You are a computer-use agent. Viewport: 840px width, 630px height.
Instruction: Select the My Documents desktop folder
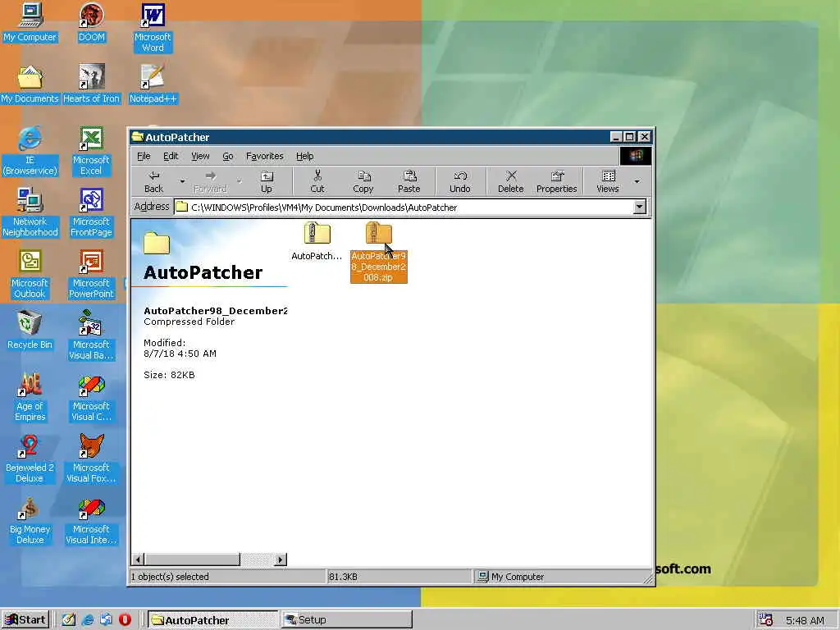30,84
